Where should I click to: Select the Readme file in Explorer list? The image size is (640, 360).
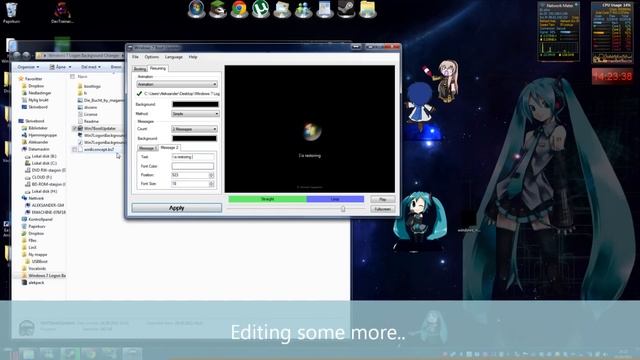pyautogui.click(x=88, y=121)
